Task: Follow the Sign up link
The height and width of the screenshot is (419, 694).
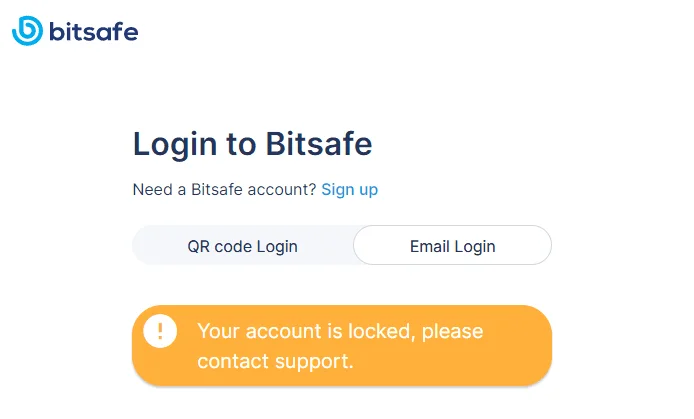Action: click(x=350, y=189)
